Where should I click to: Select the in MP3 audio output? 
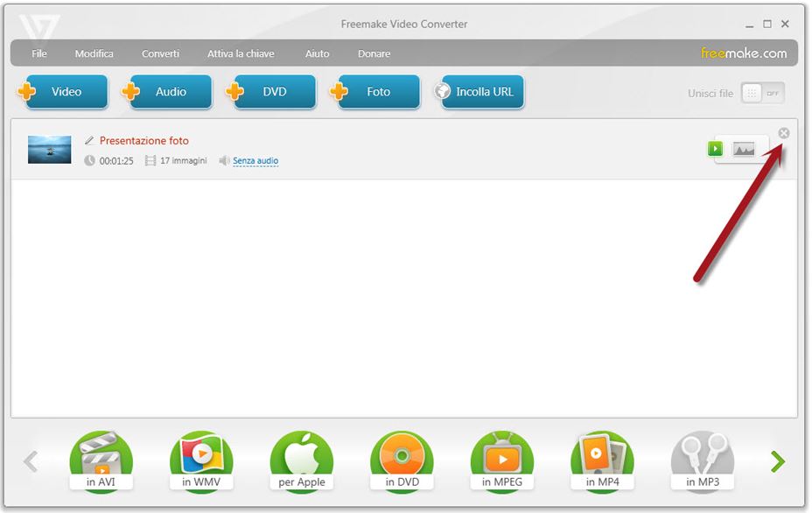pos(703,461)
